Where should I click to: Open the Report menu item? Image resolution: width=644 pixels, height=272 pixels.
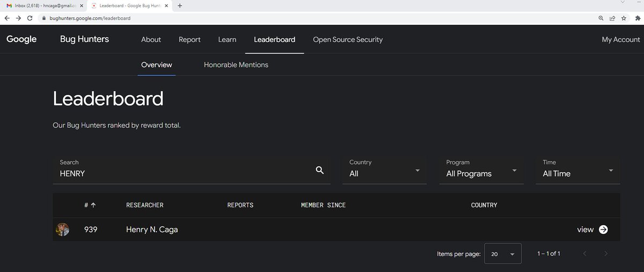[189, 39]
